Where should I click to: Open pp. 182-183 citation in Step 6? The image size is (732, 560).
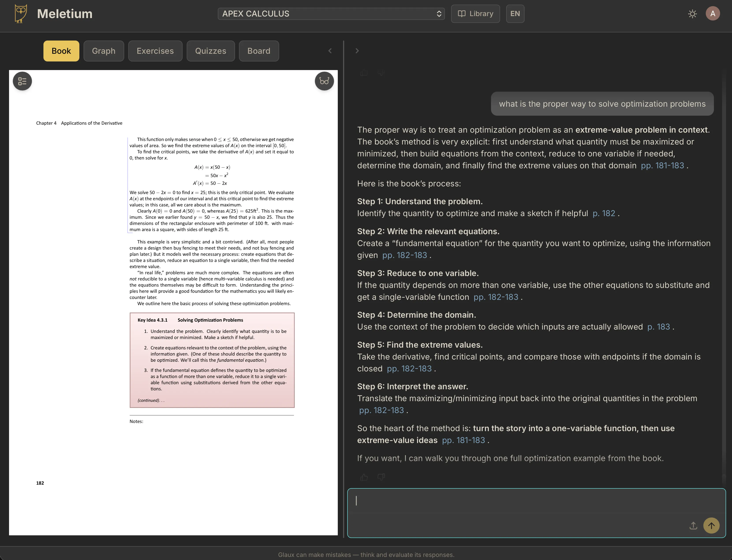(x=382, y=410)
